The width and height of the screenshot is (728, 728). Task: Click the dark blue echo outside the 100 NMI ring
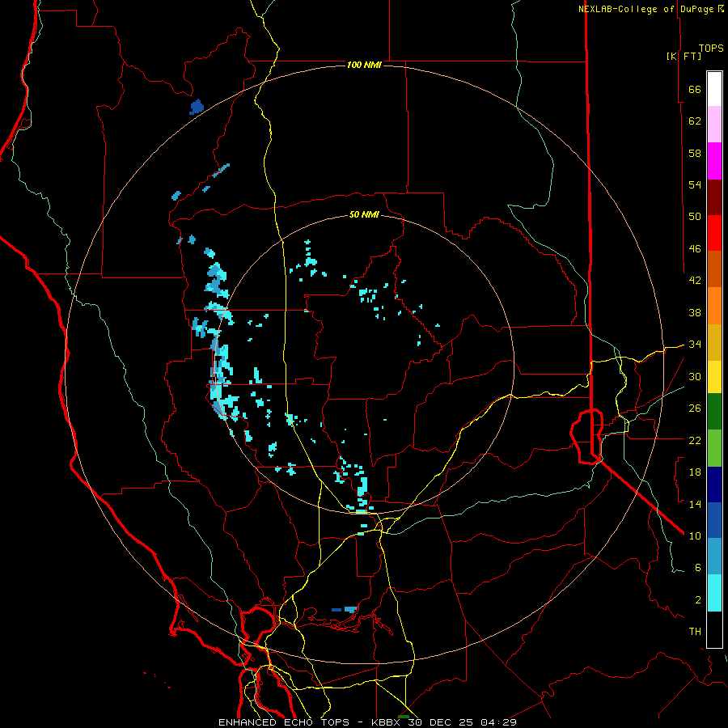[x=197, y=107]
